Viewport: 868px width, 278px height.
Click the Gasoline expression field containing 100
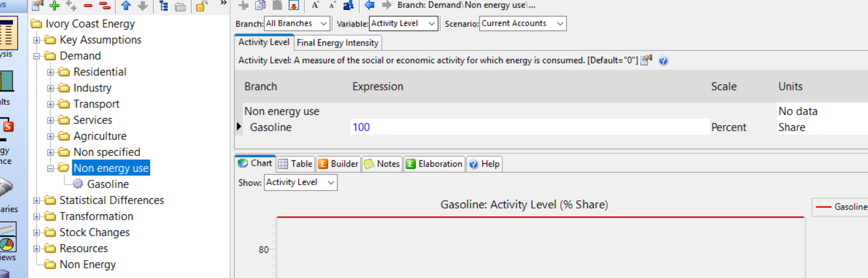(x=529, y=127)
